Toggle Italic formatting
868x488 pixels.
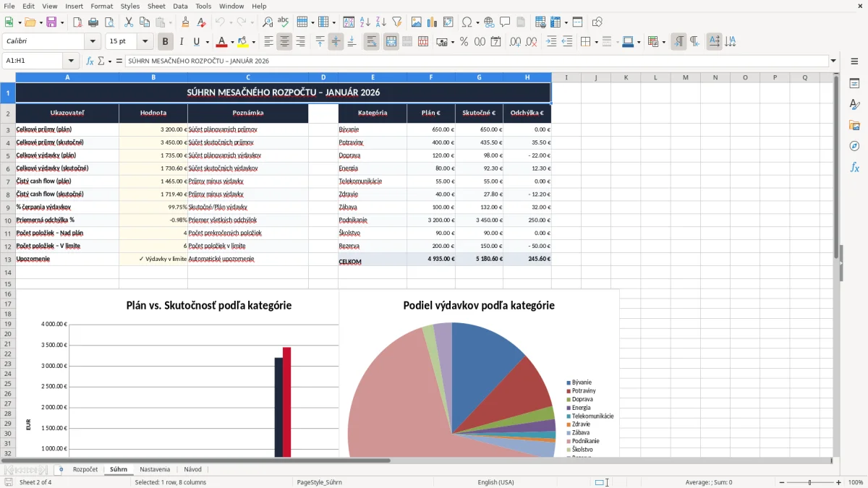coord(181,42)
